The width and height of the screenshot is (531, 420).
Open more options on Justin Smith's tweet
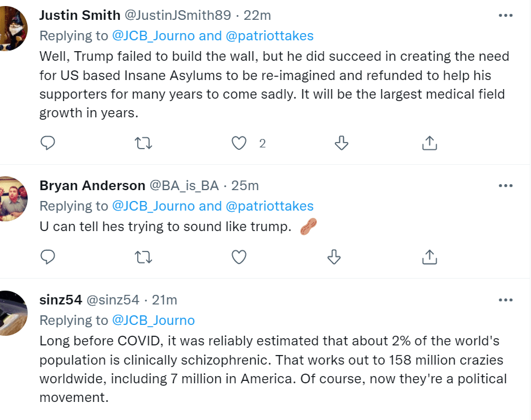(505, 16)
